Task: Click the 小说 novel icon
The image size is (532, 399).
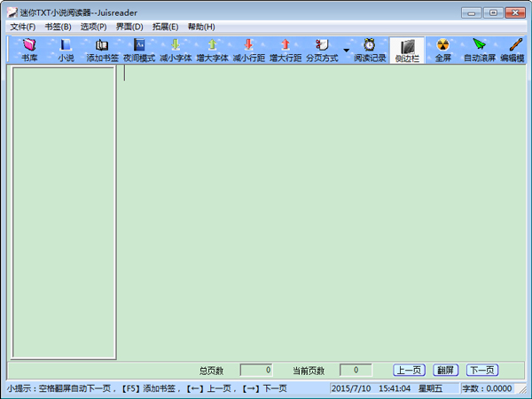Action: (x=66, y=50)
